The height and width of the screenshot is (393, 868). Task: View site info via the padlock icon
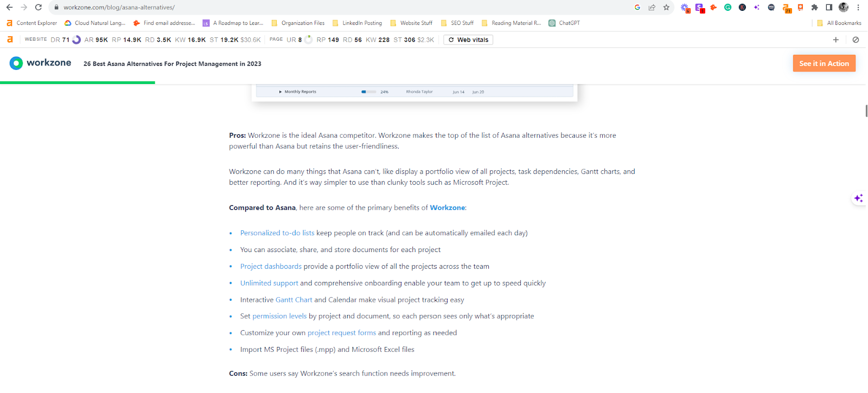(x=56, y=8)
